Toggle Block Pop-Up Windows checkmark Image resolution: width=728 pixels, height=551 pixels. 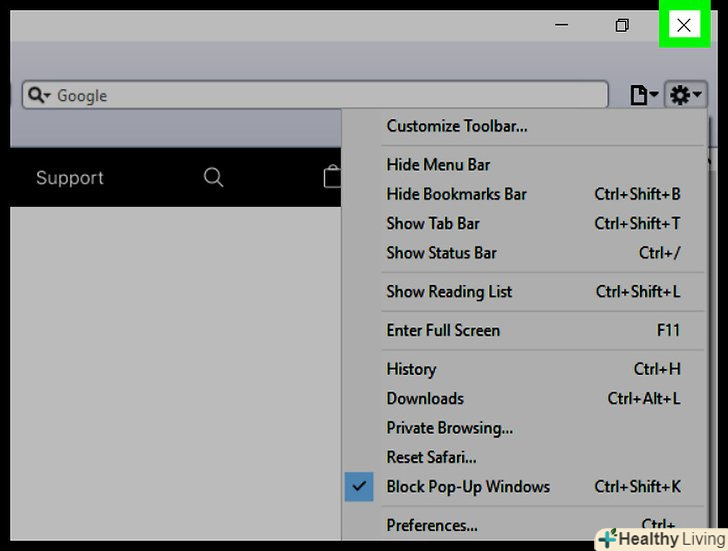[x=359, y=487]
